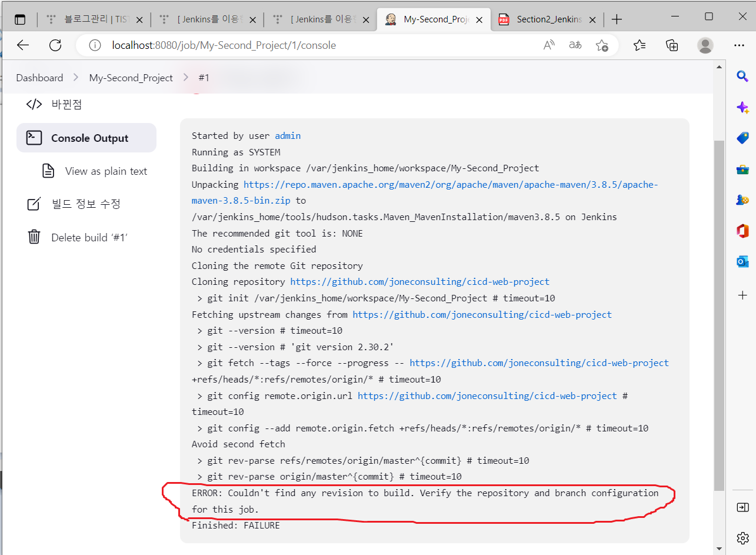Open repo link in git fetch line
Image resolution: width=756 pixels, height=555 pixels.
tap(539, 363)
